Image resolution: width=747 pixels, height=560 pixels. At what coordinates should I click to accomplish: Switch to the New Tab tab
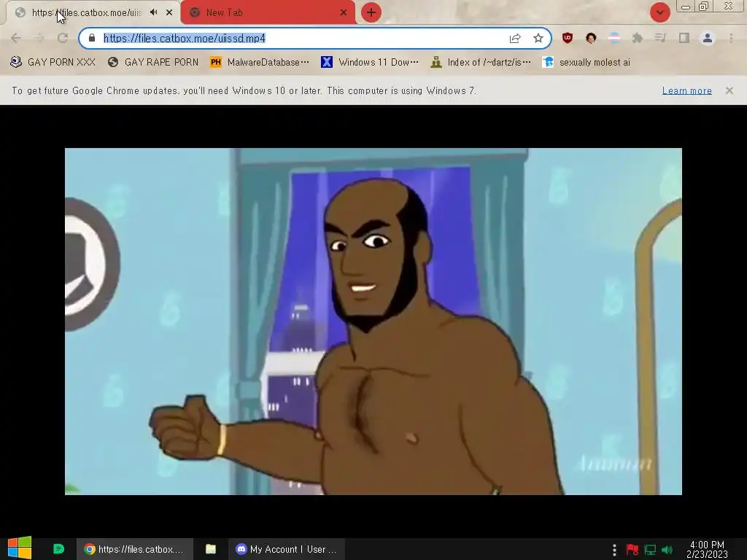pyautogui.click(x=267, y=12)
